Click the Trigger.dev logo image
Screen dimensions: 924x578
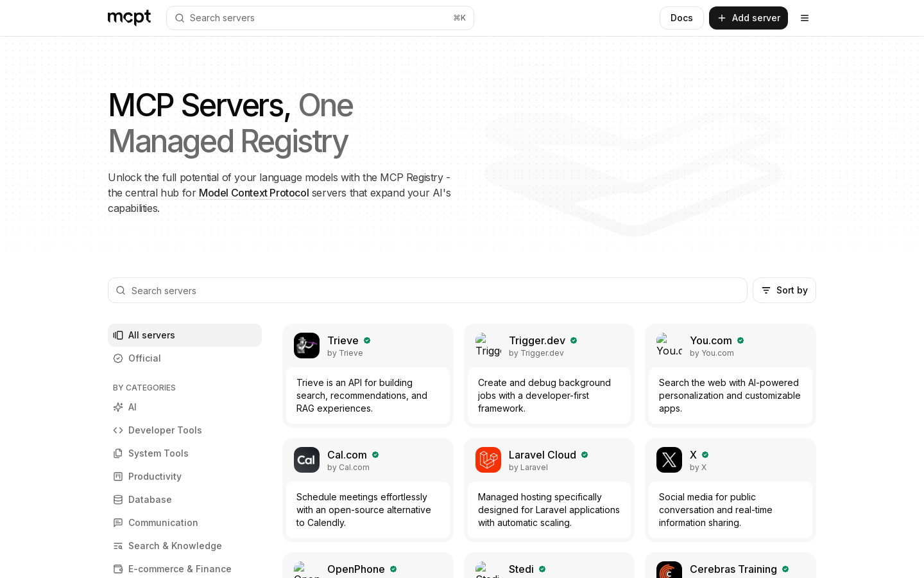click(x=488, y=346)
